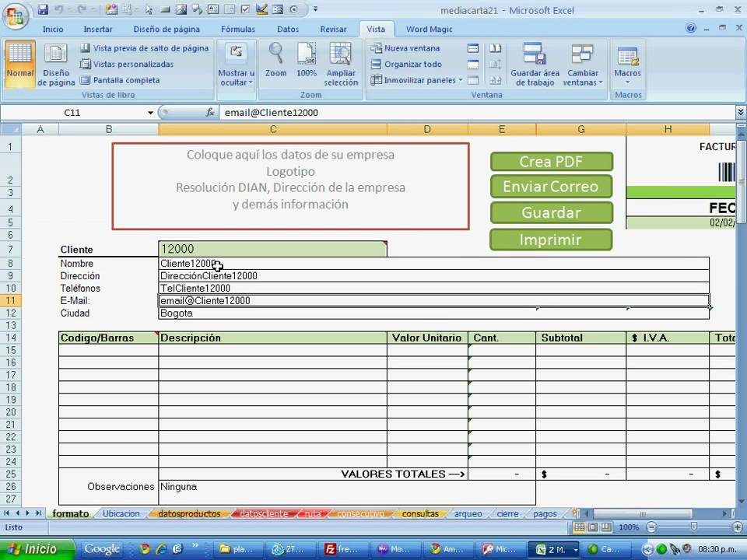Switch to consultas sheet tab
This screenshot has width=747, height=560.
(x=420, y=514)
